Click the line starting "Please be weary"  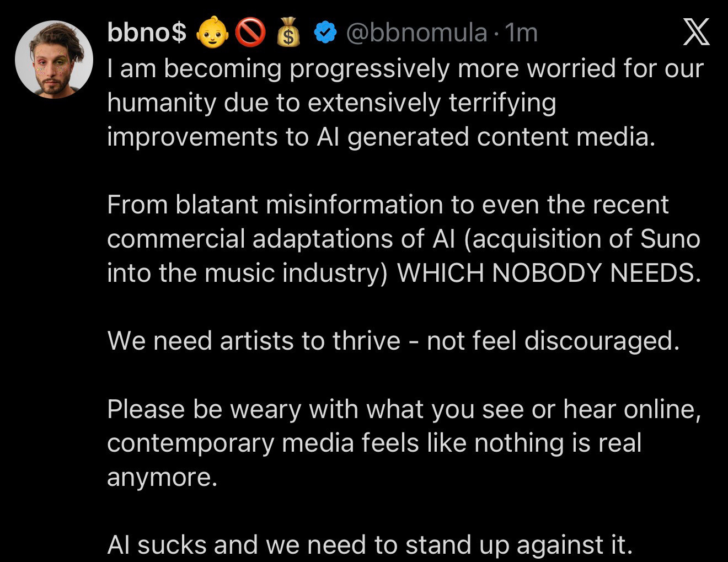(404, 409)
